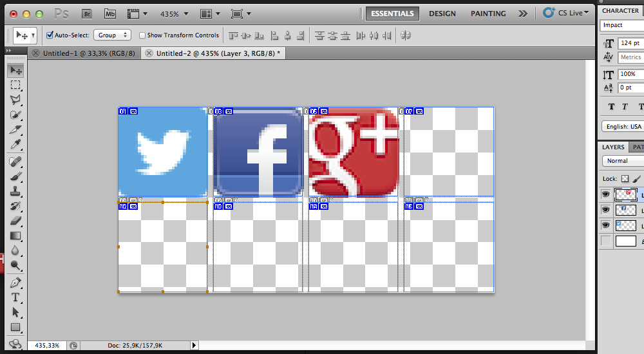Viewport: 644px width, 354px height.
Task: Hide the top layer using its eye icon
Action: [x=605, y=194]
